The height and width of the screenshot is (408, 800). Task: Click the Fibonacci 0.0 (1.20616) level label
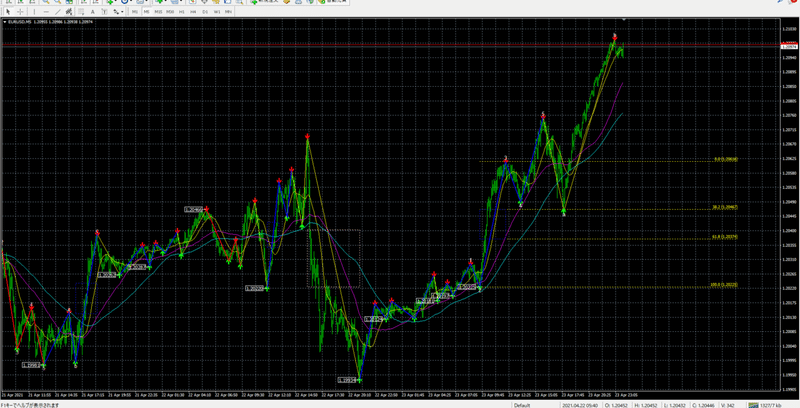(726, 159)
